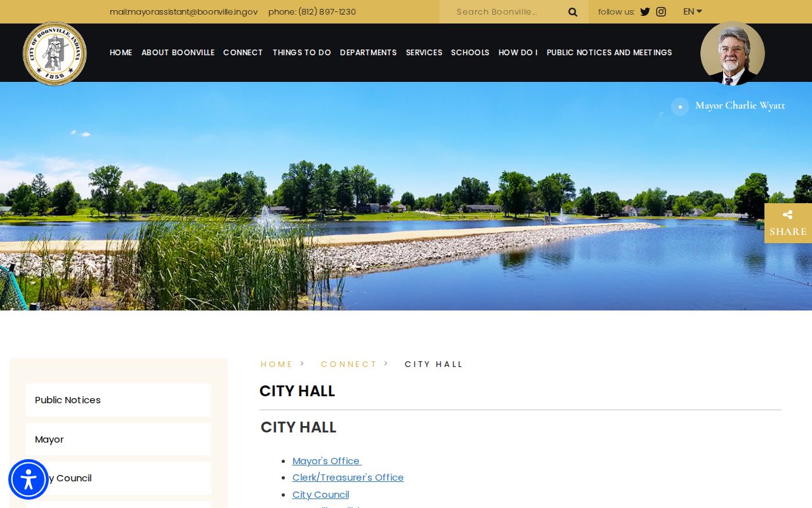
Task: Open the Mayor's Office link
Action: coord(327,461)
